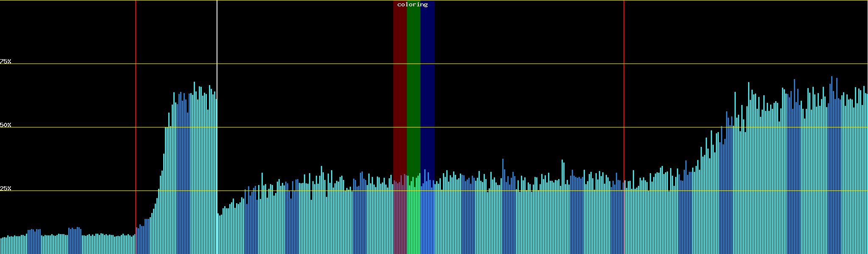868x254 pixels.
Task: Click the white vertical marker line
Action: pos(217,42)
